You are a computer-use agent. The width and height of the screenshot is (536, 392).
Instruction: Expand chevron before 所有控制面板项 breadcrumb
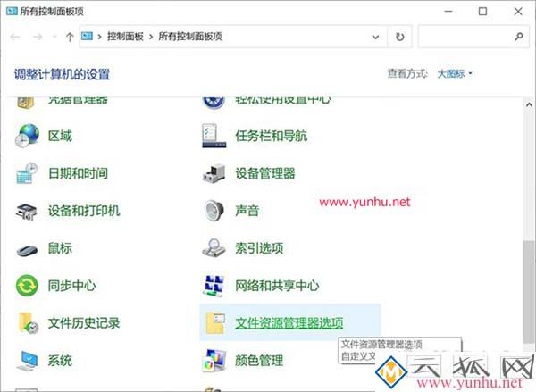pos(151,37)
